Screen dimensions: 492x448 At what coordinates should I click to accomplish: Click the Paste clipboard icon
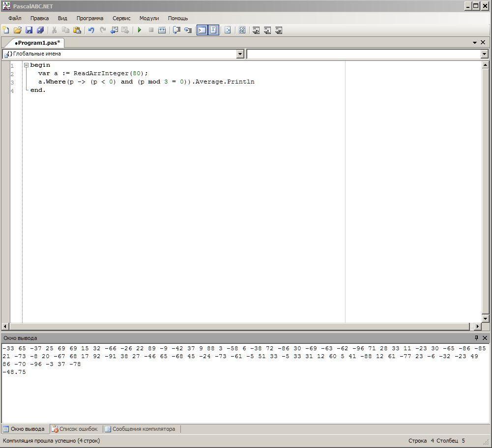point(77,30)
